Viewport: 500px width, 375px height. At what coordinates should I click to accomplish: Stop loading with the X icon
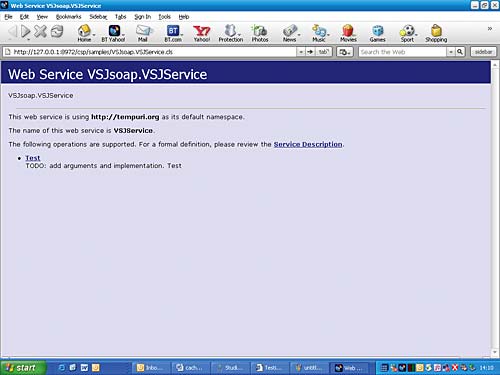click(x=40, y=32)
